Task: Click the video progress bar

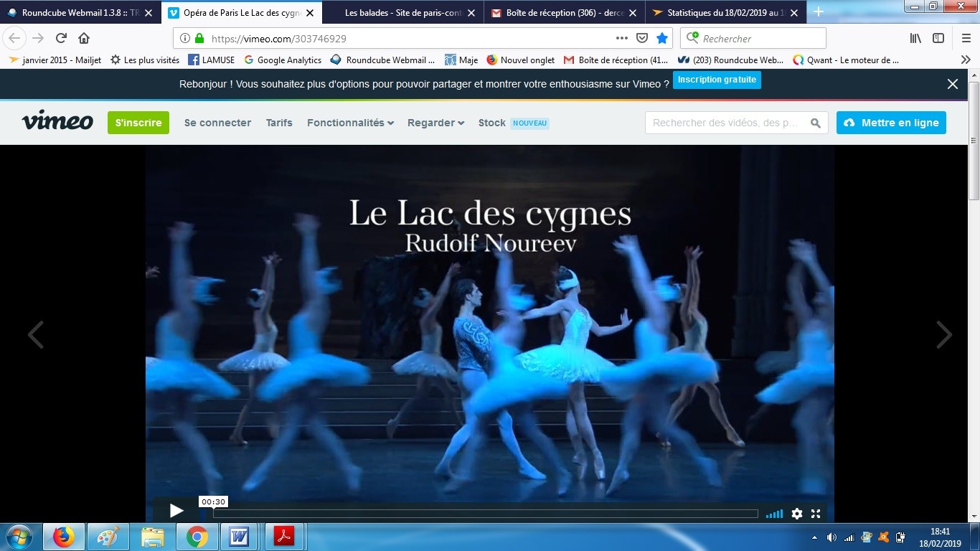Action: (486, 514)
